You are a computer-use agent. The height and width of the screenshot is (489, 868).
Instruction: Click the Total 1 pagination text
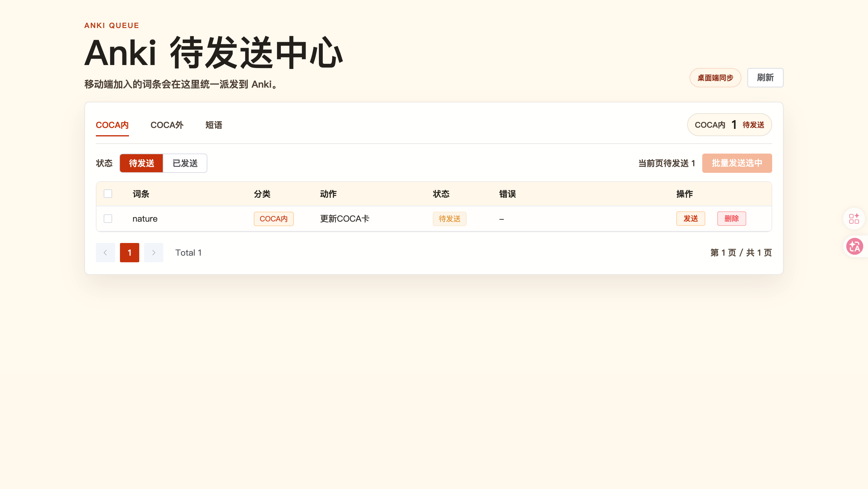[188, 253]
